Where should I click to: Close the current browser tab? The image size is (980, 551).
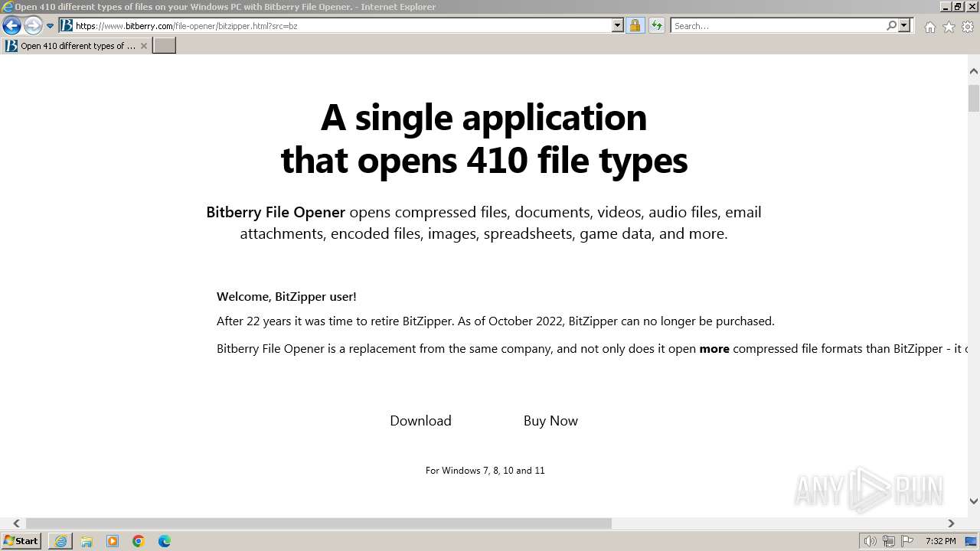pyautogui.click(x=144, y=46)
